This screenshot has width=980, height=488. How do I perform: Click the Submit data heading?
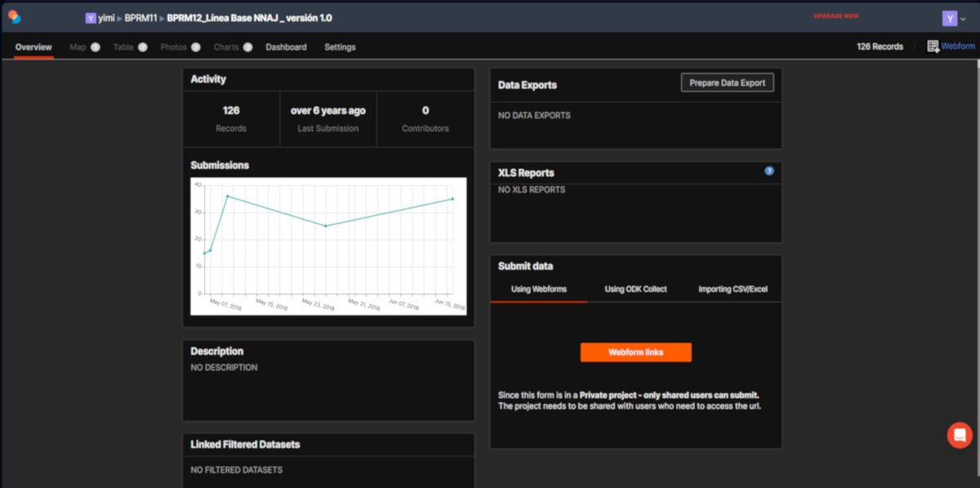[525, 266]
